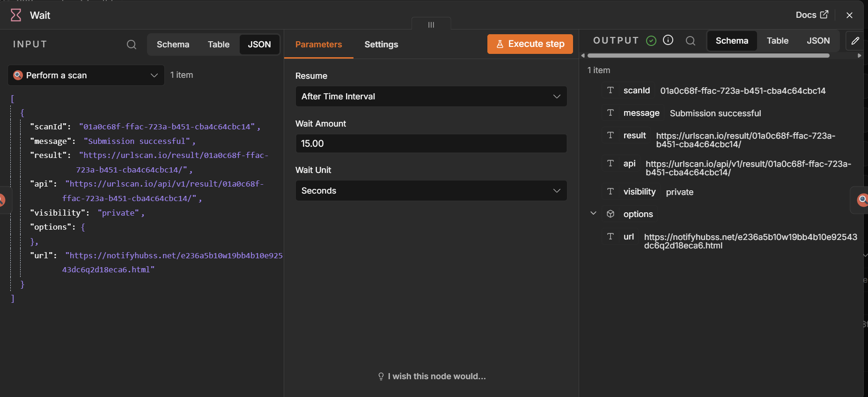
Task: Click the scrollbar right arrow in output
Action: click(x=859, y=55)
